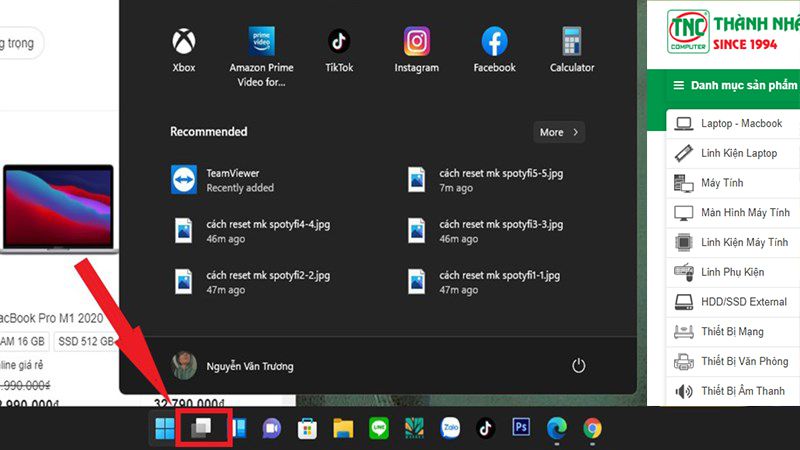Open File Explorer from the taskbar
Screen dimensions: 800x450
[x=343, y=429]
